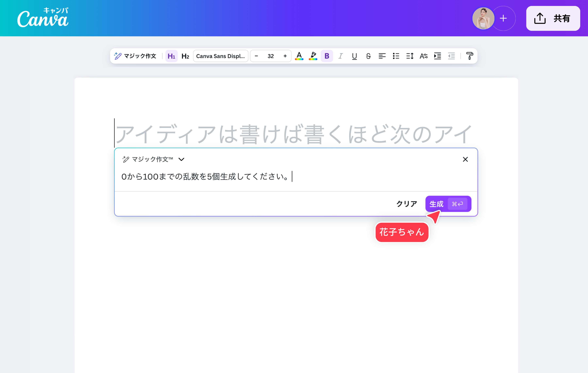Decrease font size with minus button
This screenshot has width=588, height=373.
256,56
